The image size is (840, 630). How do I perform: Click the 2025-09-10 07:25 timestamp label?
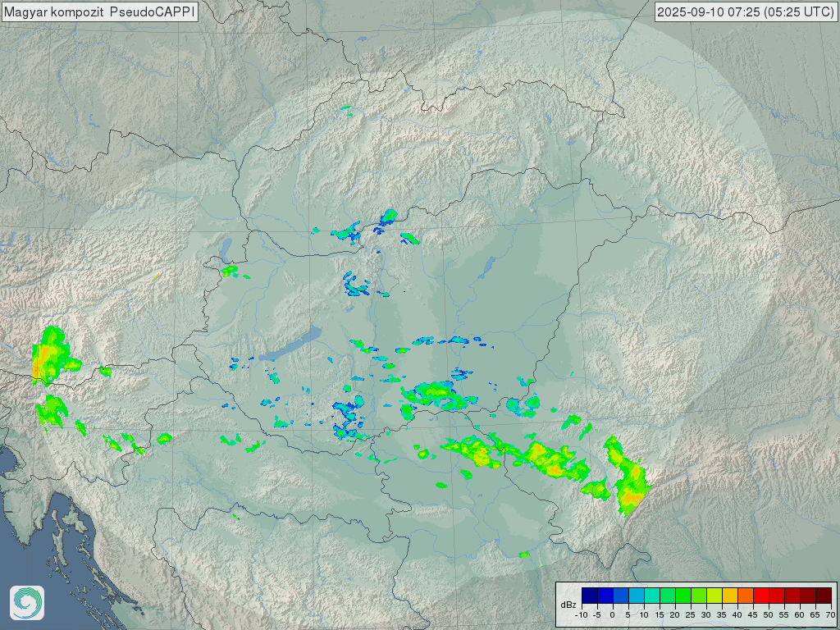coord(745,11)
